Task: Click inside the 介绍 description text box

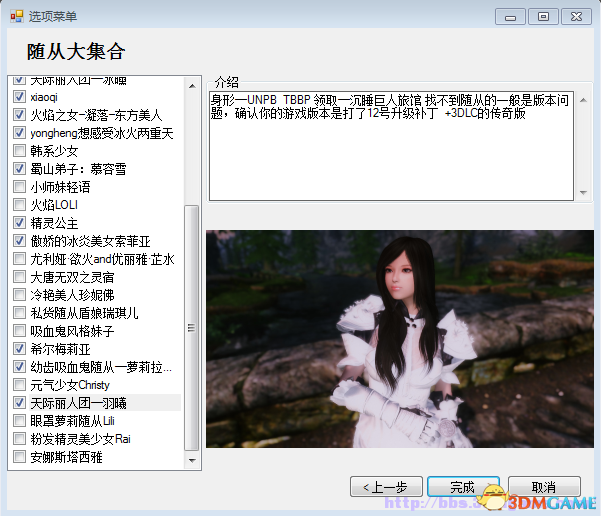Action: point(391,146)
